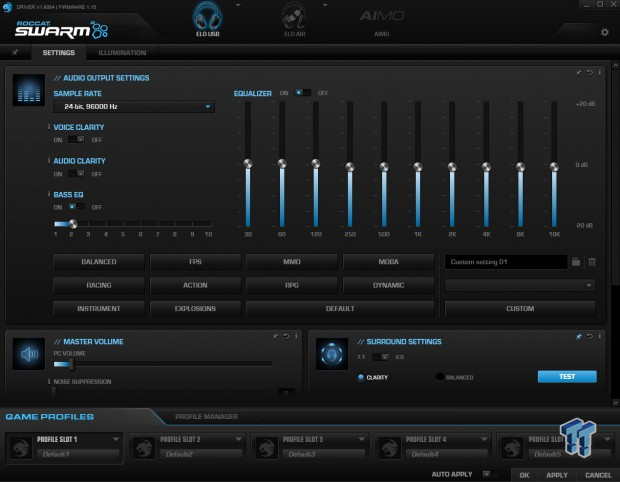Open the custom preset dropdown list
The image size is (620, 482).
[520, 285]
